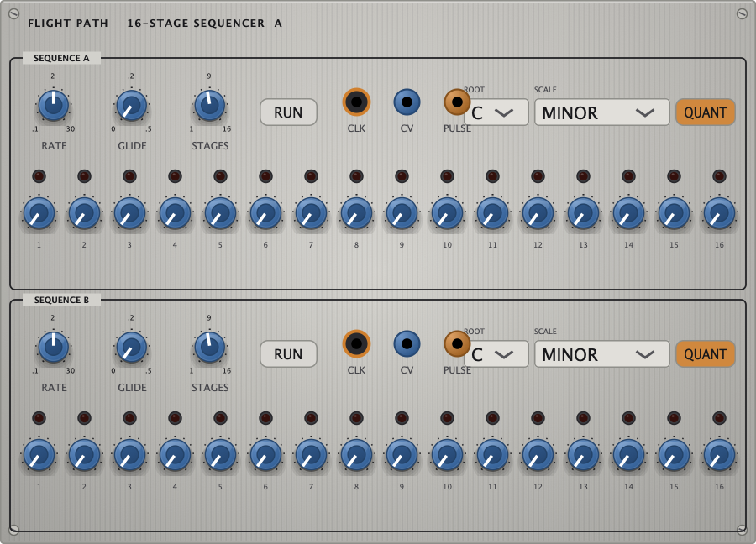The image size is (756, 544).
Task: Click the Sequence B stage 6 LED
Action: 265,418
